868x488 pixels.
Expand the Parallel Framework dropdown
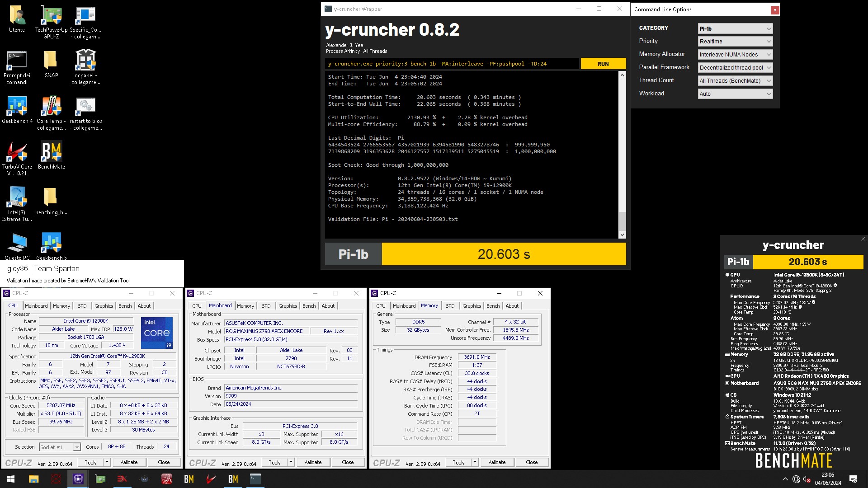click(x=735, y=68)
